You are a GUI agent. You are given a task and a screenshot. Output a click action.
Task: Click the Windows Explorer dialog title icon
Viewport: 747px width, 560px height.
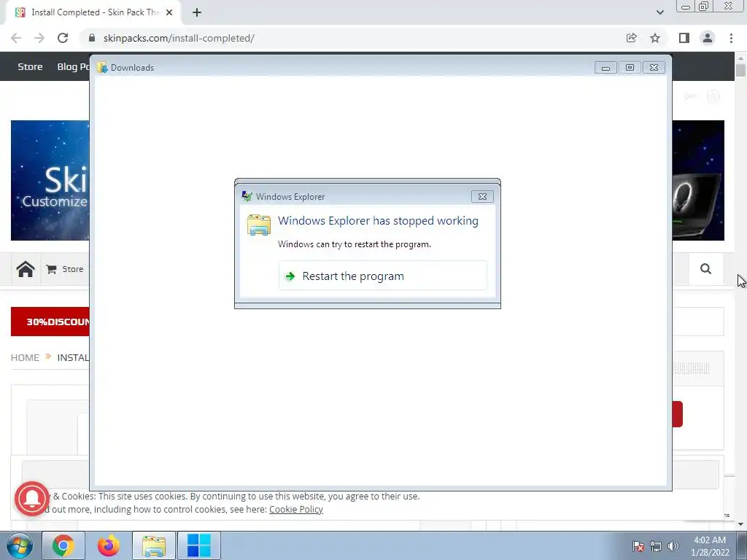pyautogui.click(x=247, y=196)
